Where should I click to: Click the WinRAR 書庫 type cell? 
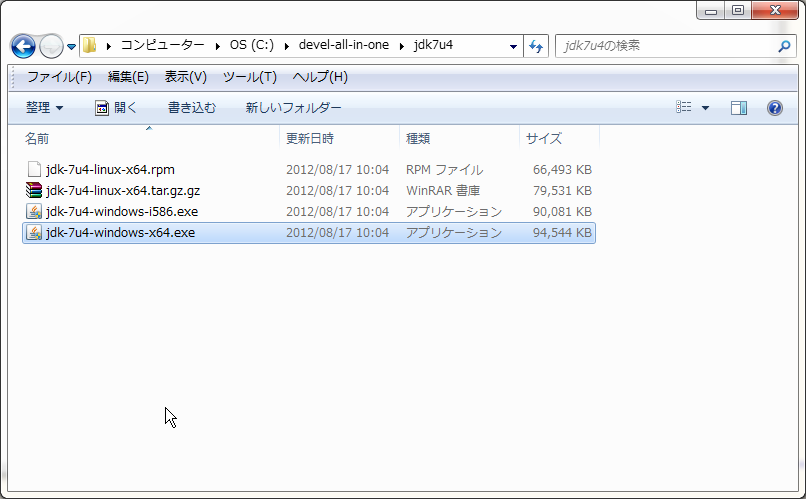(443, 191)
